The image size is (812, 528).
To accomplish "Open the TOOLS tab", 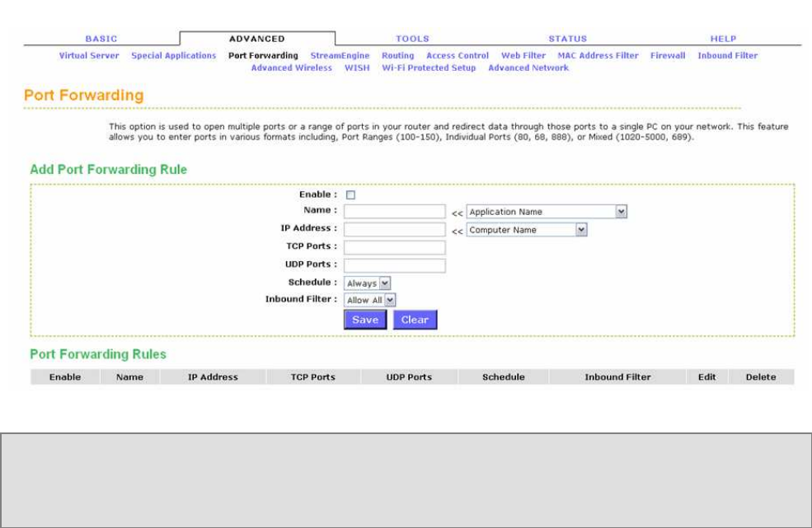I will [412, 39].
